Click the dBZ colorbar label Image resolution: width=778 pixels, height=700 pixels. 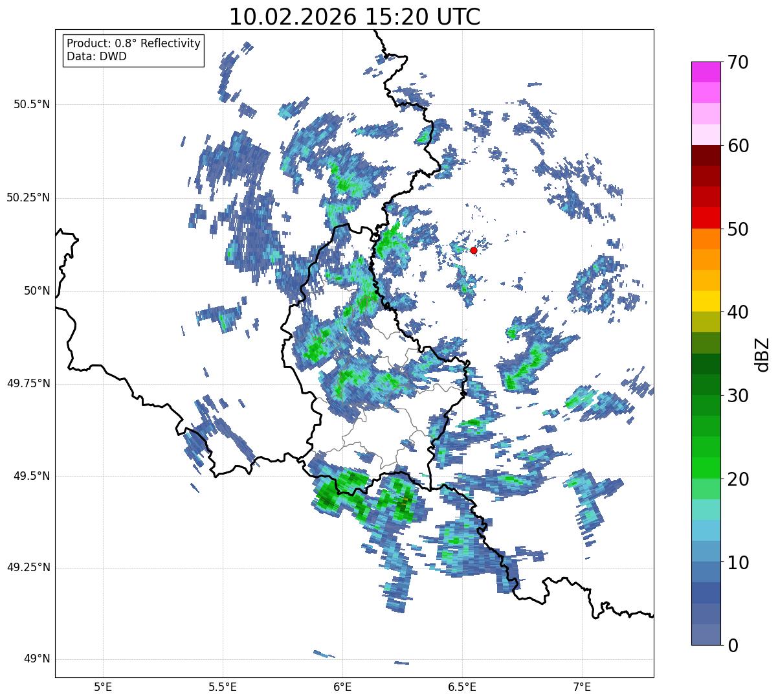[762, 354]
